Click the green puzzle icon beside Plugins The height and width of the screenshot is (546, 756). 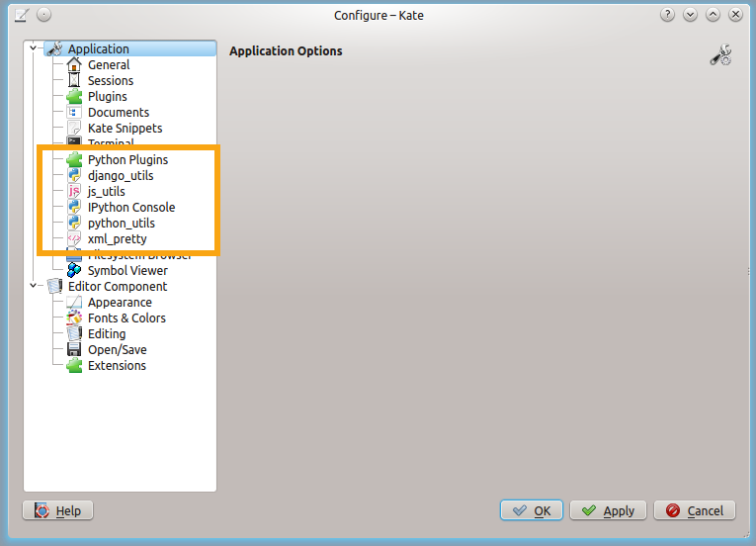pyautogui.click(x=74, y=96)
